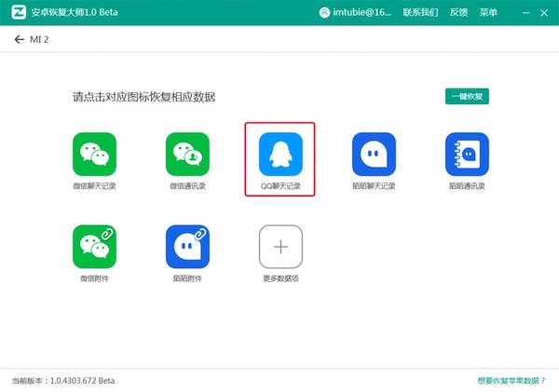The width and height of the screenshot is (559, 392).
Task: Click the user avatar icon beside imtubie account
Action: [x=324, y=12]
